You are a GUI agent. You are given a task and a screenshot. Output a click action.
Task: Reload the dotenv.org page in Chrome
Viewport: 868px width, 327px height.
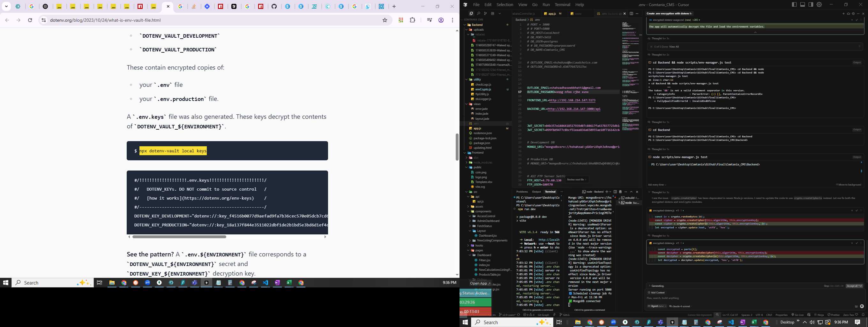coord(30,20)
